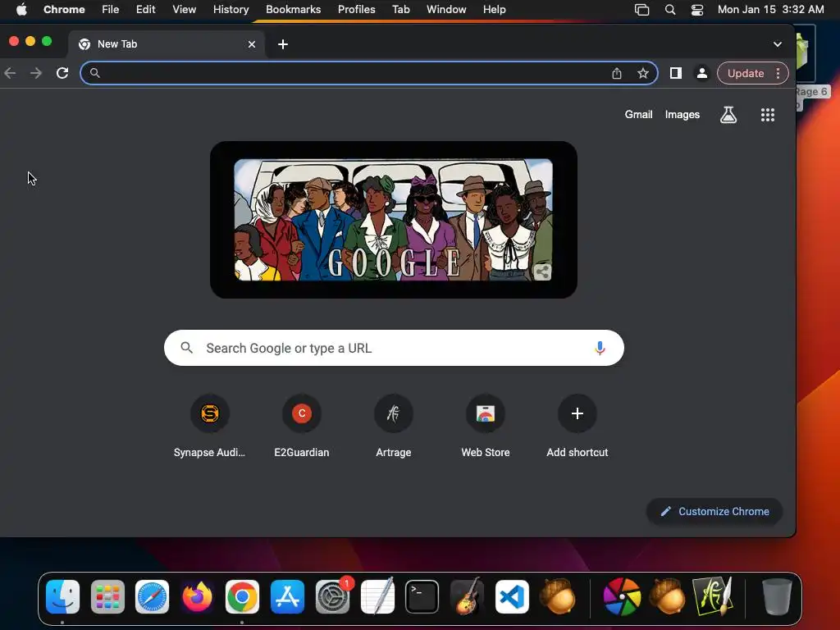840x630 pixels.
Task: Open Control Center in menu bar
Action: click(x=697, y=10)
